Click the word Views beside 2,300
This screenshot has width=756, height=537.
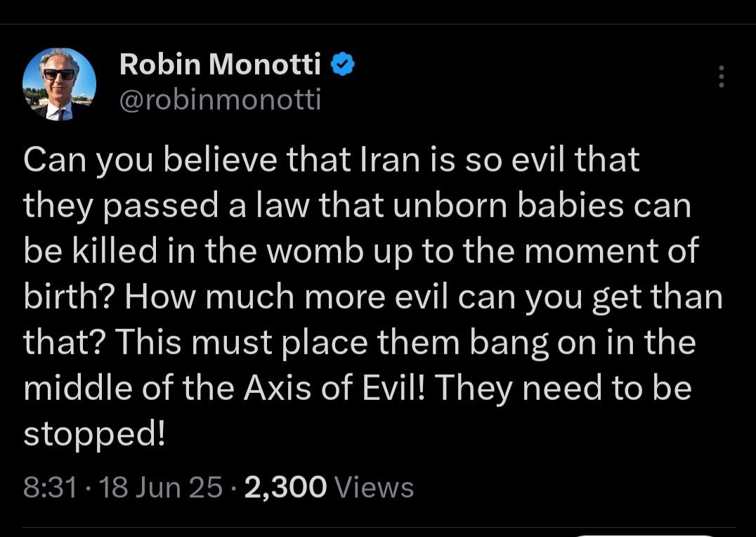click(x=374, y=487)
